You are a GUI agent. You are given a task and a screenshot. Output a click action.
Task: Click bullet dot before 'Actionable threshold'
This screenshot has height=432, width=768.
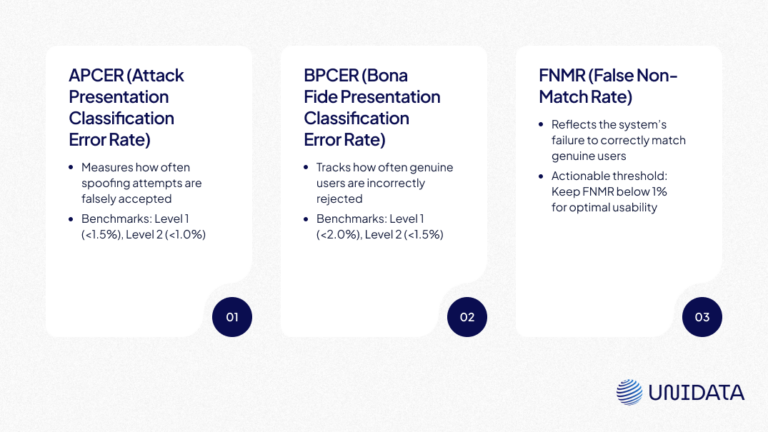pos(542,175)
